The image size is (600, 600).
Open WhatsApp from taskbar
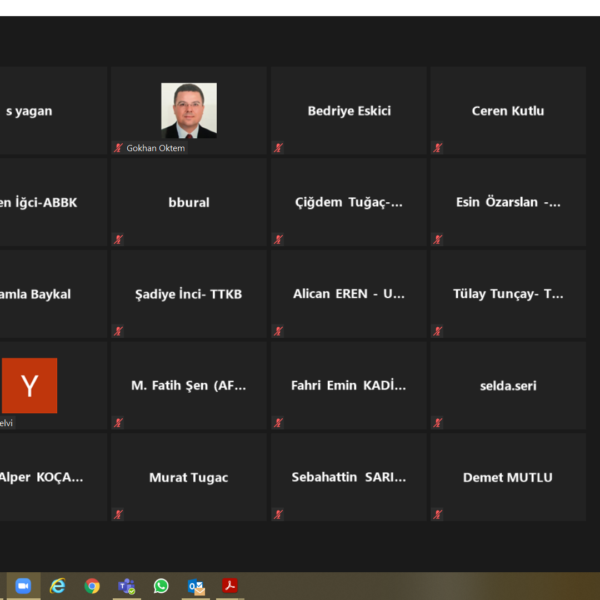click(161, 586)
